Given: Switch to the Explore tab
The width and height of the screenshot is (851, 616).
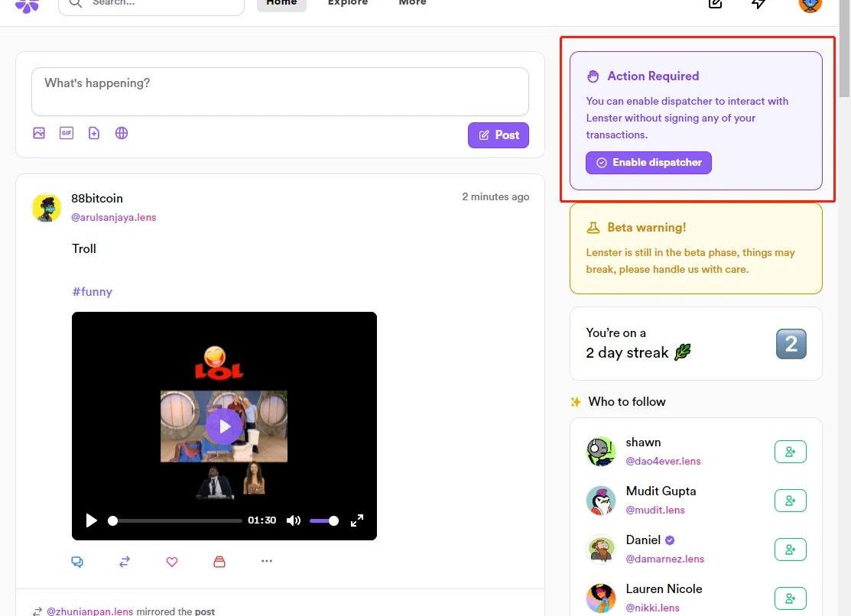Looking at the screenshot, I should 348,3.
